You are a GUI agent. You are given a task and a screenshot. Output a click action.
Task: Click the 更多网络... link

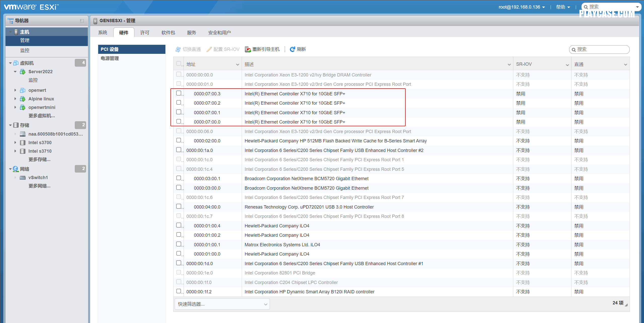(40, 186)
